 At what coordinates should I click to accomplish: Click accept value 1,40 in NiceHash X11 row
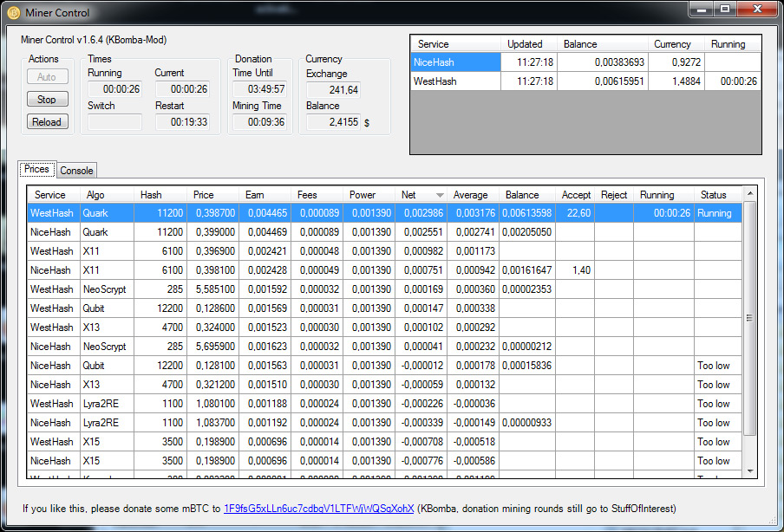575,269
